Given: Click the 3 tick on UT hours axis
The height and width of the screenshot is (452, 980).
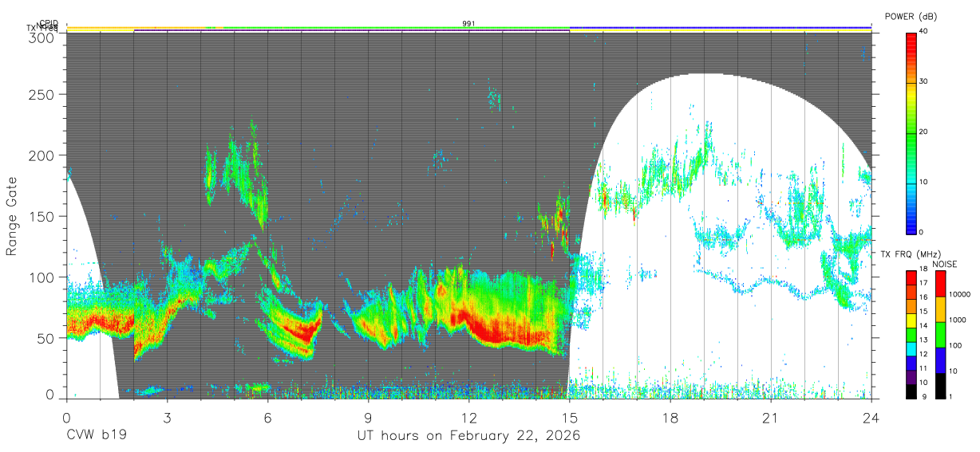Looking at the screenshot, I should click(167, 417).
